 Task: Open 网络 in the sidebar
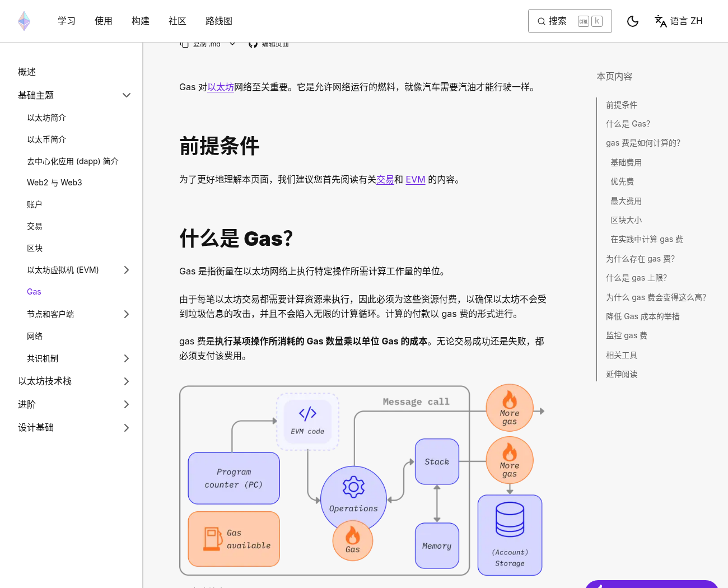(x=35, y=336)
